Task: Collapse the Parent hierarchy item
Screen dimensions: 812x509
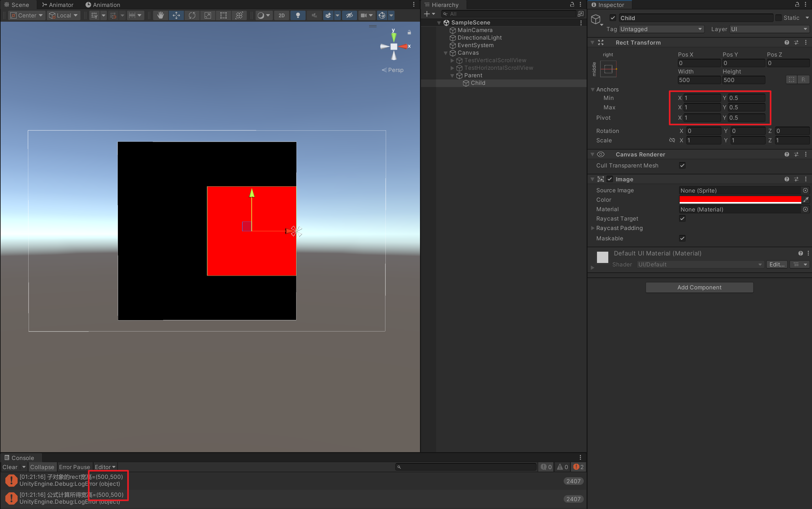Action: point(452,76)
